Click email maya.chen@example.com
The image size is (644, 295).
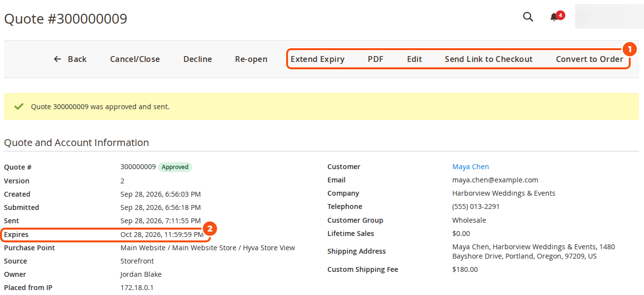pyautogui.click(x=495, y=180)
